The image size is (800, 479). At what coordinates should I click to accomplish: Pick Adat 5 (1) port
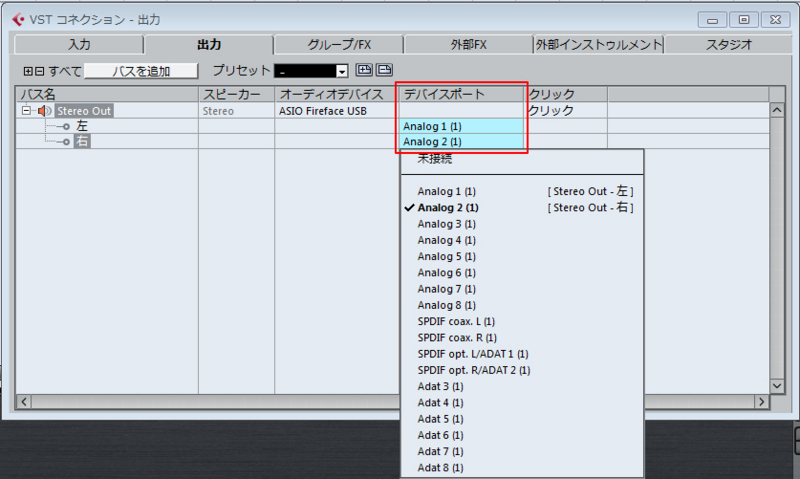pyautogui.click(x=522, y=419)
